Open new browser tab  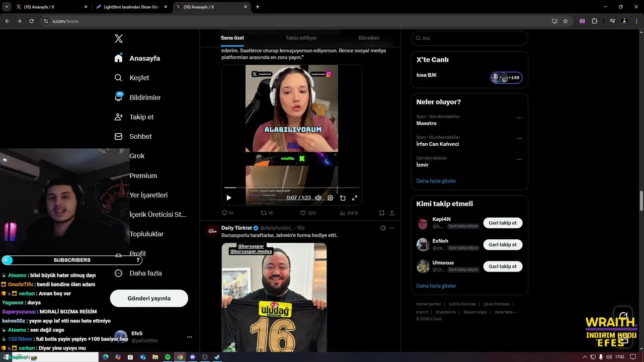(x=258, y=7)
